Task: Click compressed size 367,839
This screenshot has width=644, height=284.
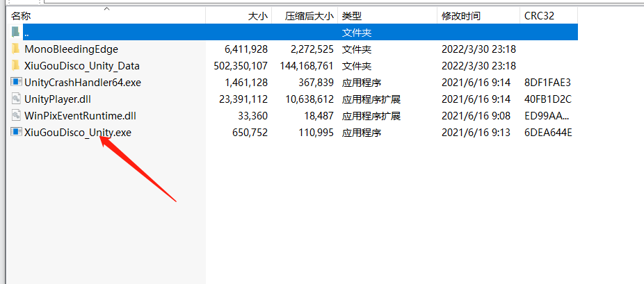Action: pyautogui.click(x=315, y=83)
